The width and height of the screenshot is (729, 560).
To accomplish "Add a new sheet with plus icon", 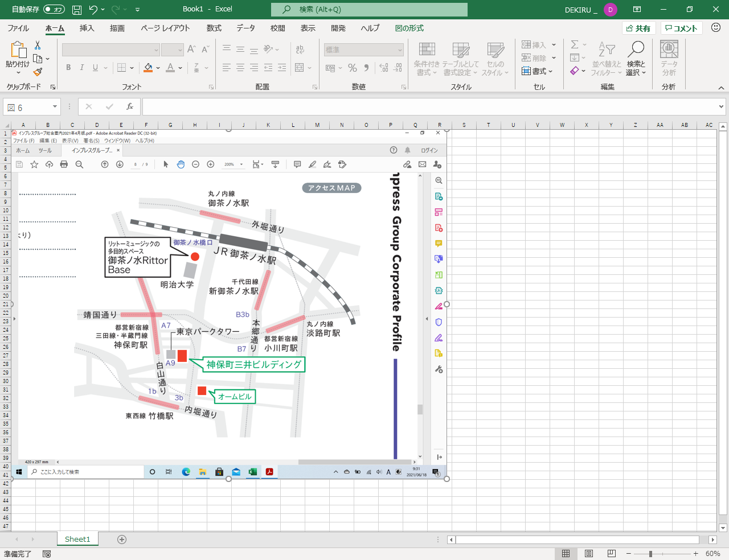I will coord(122,539).
